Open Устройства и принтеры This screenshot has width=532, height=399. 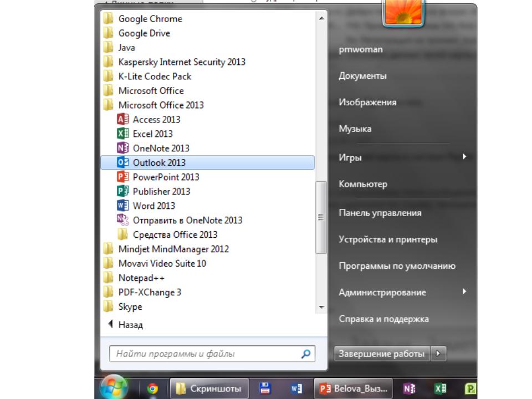coord(388,239)
